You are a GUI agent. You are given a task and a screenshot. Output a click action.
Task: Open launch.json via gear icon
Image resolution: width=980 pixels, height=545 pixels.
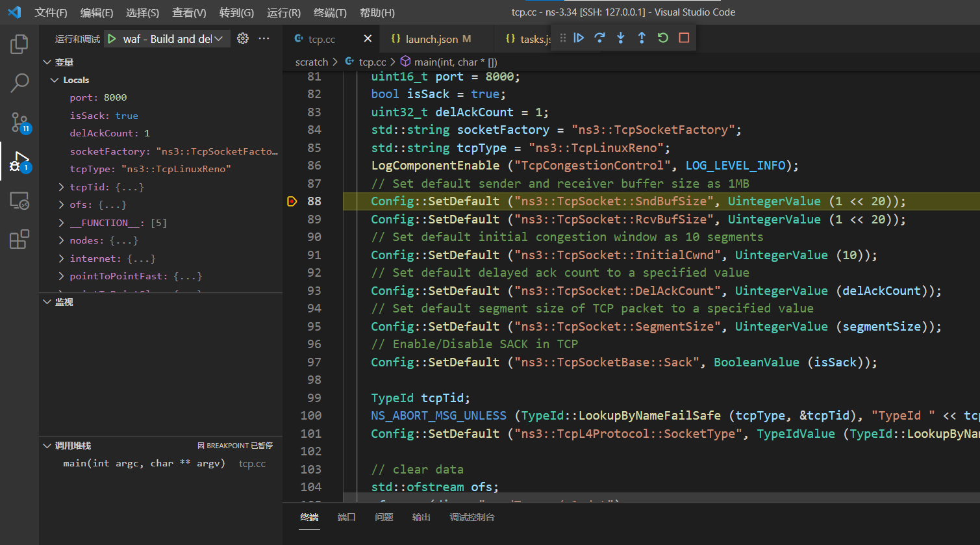pyautogui.click(x=243, y=39)
